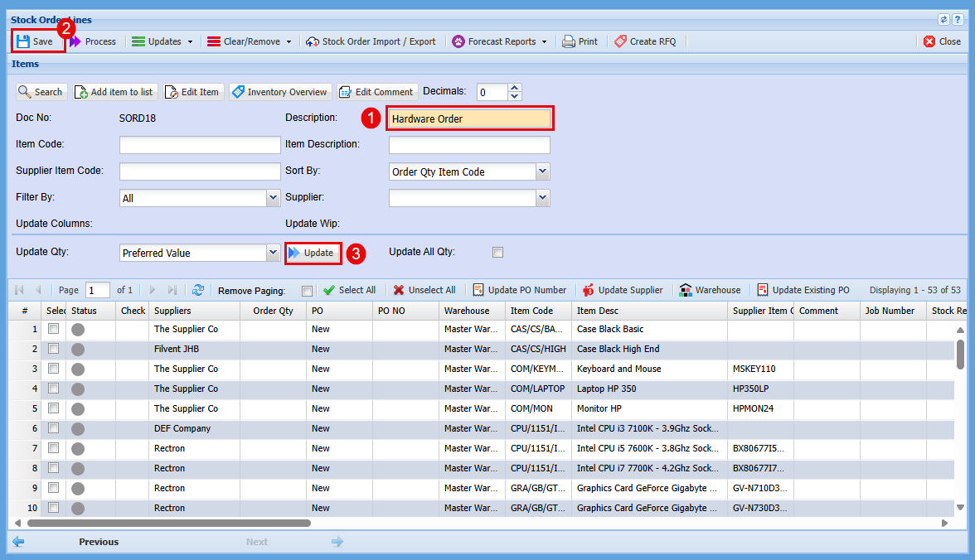This screenshot has width=975, height=560.
Task: Enable the Update All Qty checkbox
Action: pyautogui.click(x=497, y=253)
